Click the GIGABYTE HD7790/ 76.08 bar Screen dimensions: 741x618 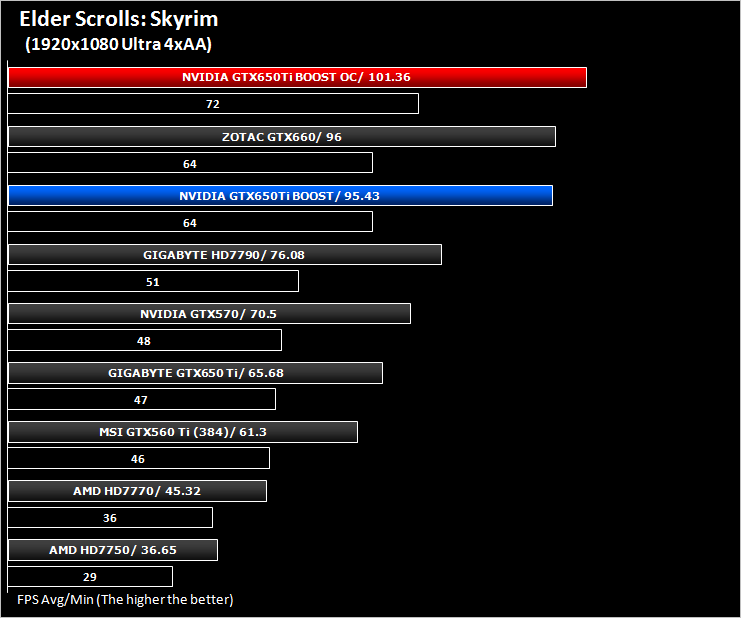225,255
